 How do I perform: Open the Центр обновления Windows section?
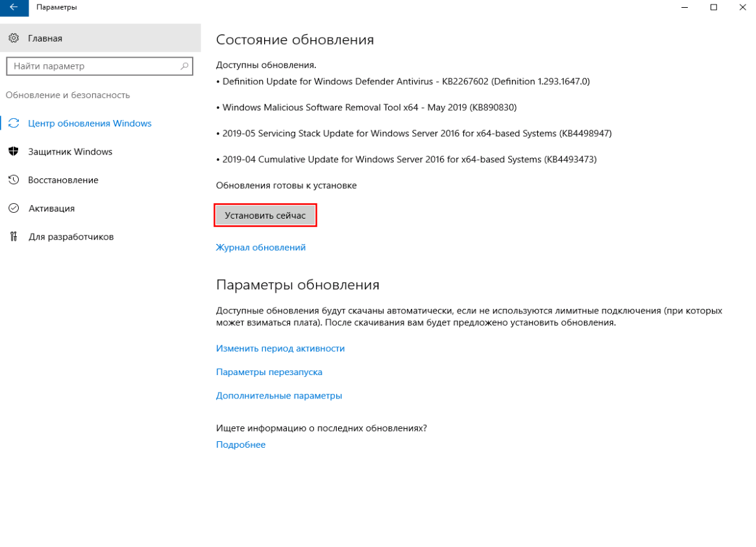point(90,123)
